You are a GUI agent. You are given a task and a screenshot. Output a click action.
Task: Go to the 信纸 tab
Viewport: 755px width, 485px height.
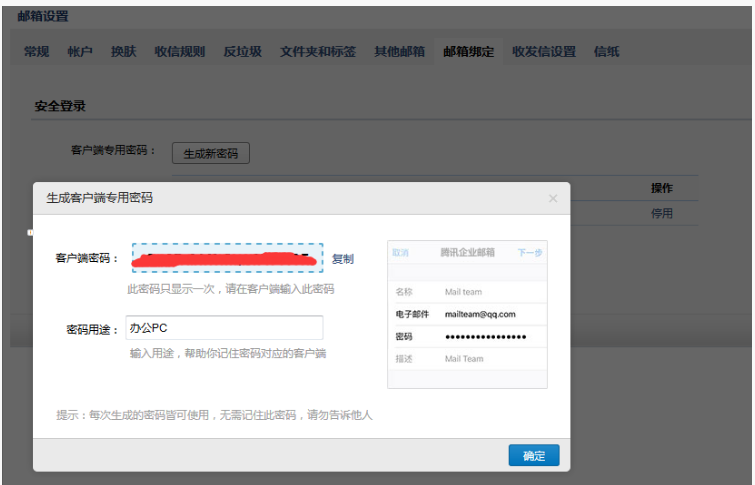[606, 52]
